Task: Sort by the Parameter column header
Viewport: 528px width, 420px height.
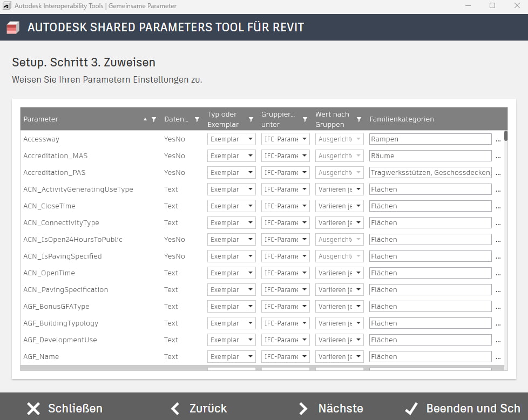Action: click(40, 119)
